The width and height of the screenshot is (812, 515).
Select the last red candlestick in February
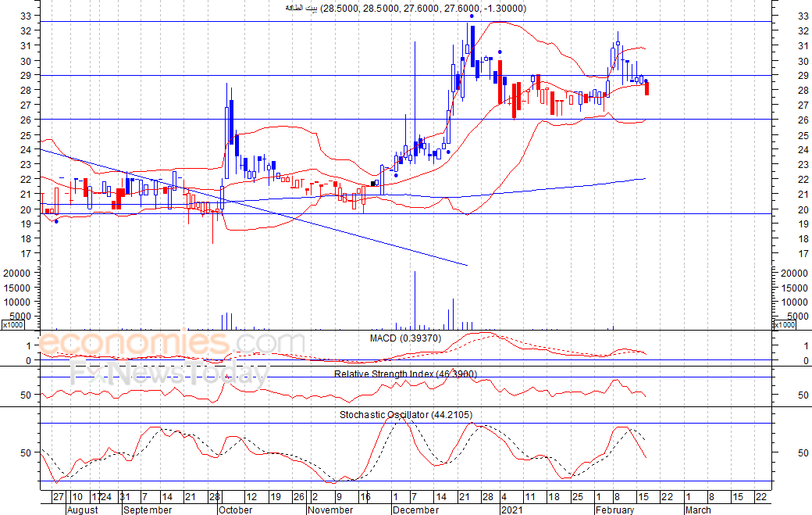coord(646,88)
